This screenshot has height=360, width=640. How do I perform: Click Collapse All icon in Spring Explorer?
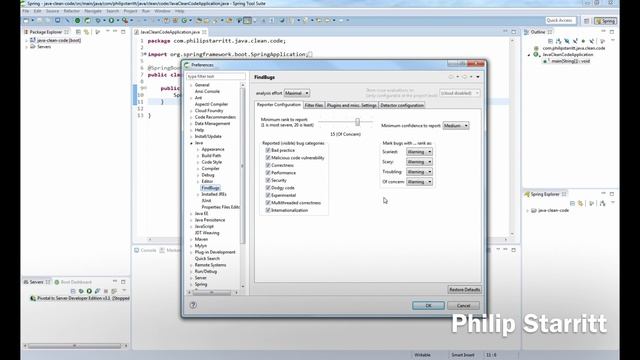click(x=572, y=203)
